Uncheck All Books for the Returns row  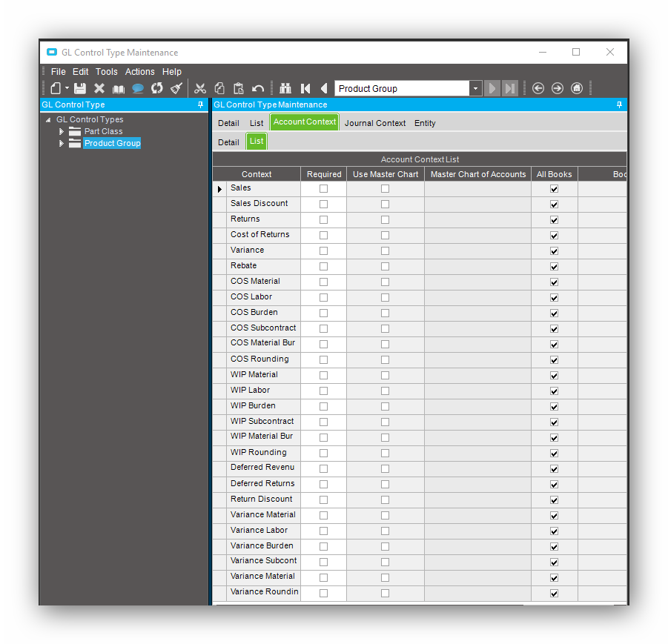coord(555,220)
